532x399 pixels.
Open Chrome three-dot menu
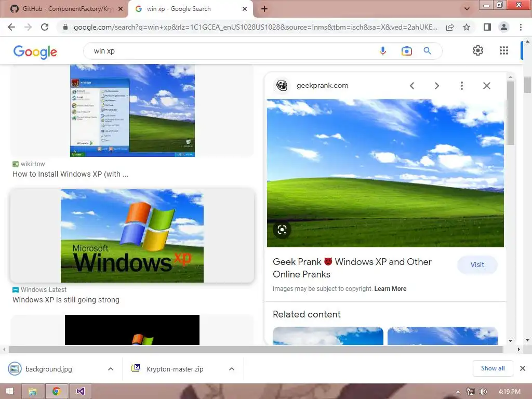click(521, 27)
